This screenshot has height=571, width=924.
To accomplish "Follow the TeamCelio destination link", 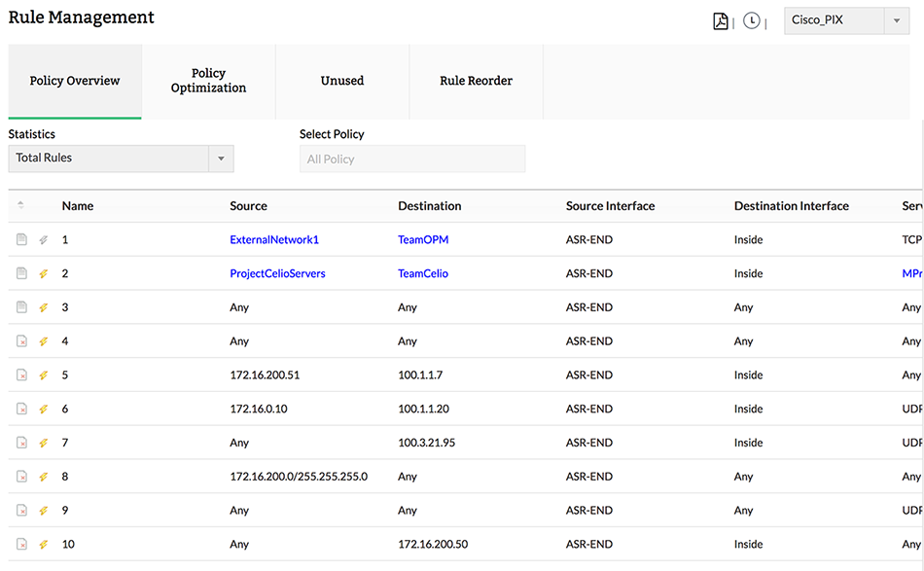I will pos(423,273).
